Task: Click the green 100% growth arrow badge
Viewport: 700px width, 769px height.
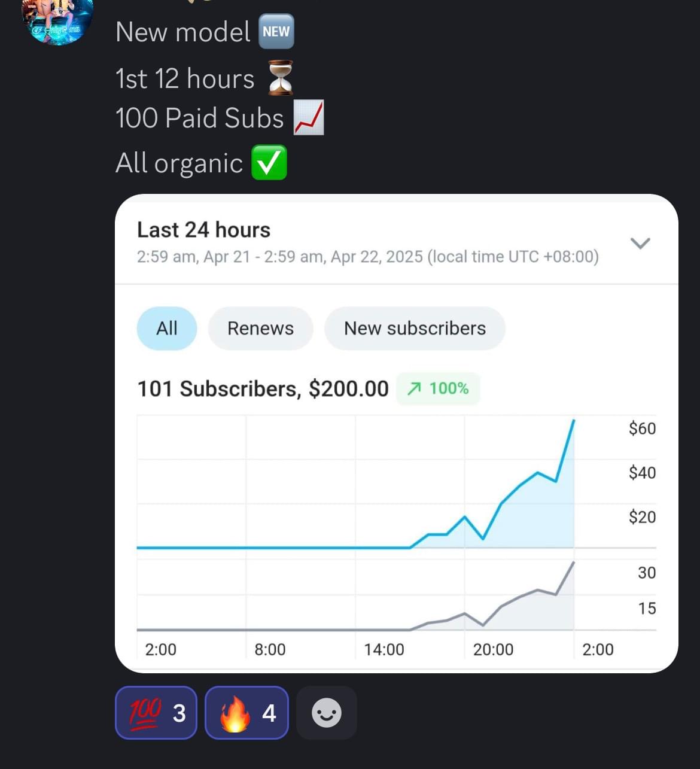Action: click(438, 389)
